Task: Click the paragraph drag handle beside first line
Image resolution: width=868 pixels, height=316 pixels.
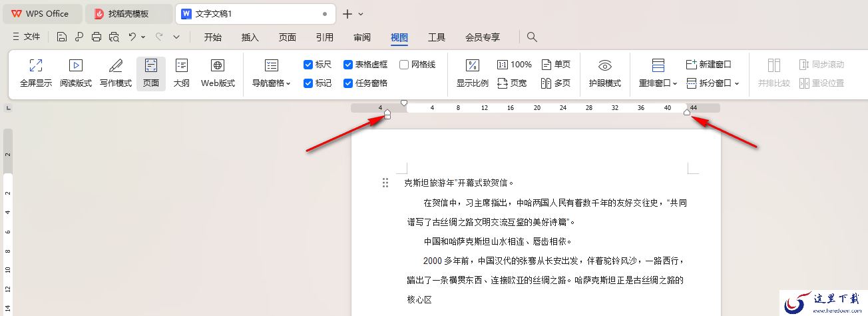Action: click(x=385, y=183)
